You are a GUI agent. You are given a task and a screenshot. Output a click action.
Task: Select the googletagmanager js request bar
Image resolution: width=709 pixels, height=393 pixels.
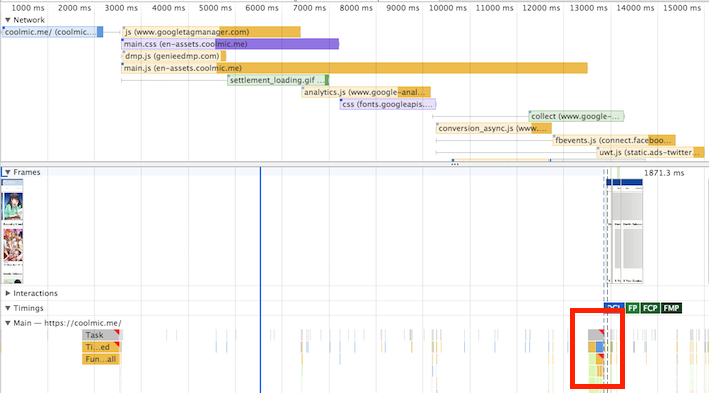[x=212, y=32]
